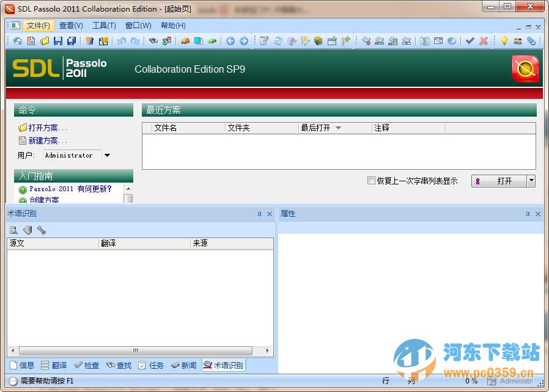Click the Save toolbar icon
This screenshot has width=549, height=392.
pos(59,42)
